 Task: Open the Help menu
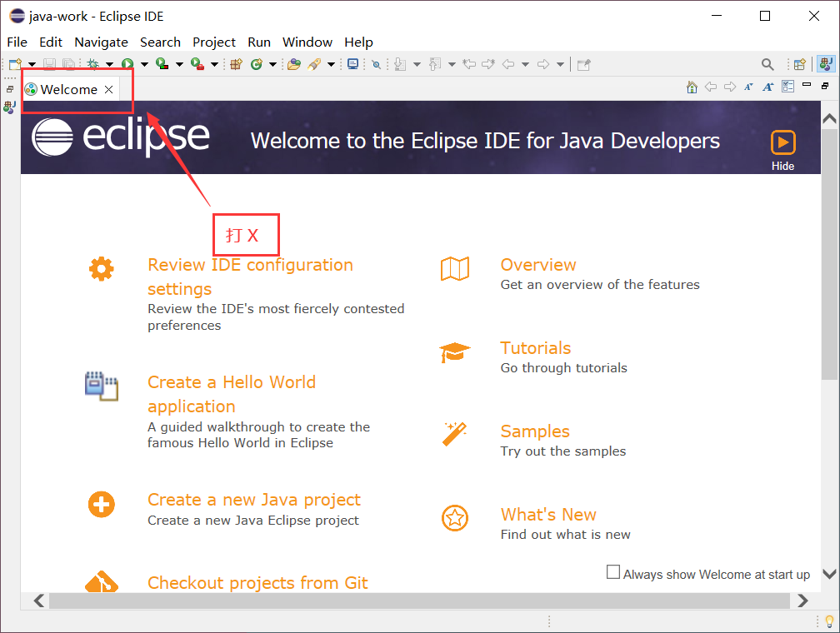pyautogui.click(x=358, y=42)
